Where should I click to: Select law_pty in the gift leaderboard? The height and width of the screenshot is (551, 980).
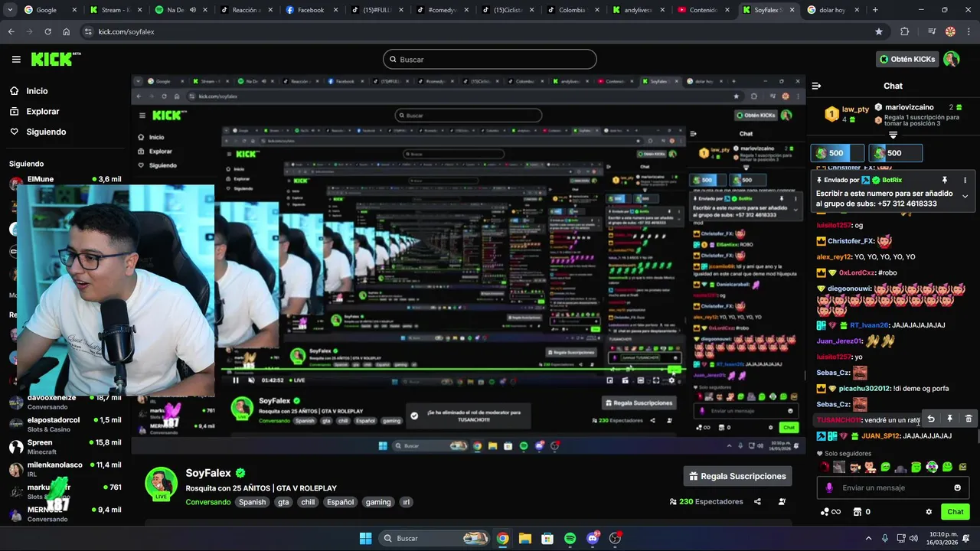(855, 109)
